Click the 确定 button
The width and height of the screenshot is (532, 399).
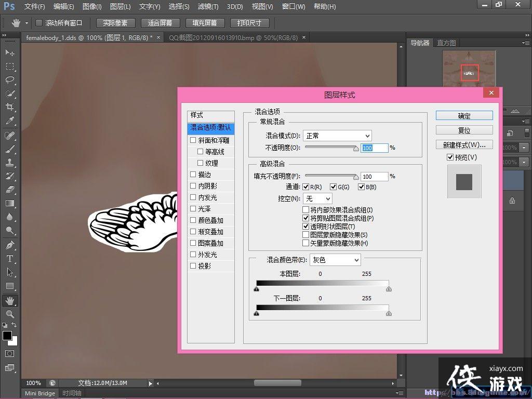coord(464,116)
